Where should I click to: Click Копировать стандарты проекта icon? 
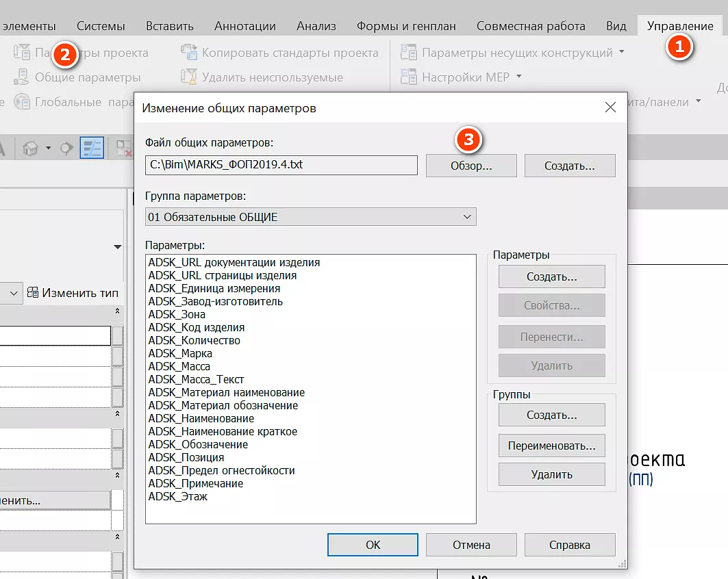coord(189,53)
